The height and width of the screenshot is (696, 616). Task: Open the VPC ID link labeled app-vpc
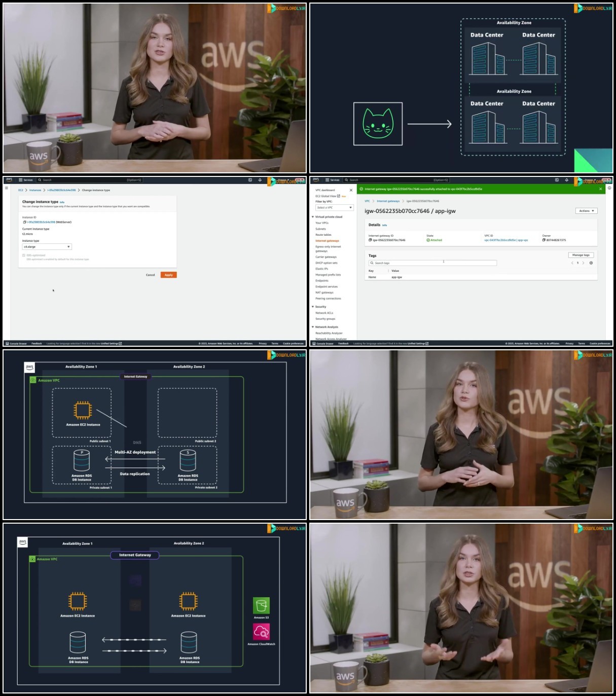pyautogui.click(x=506, y=240)
